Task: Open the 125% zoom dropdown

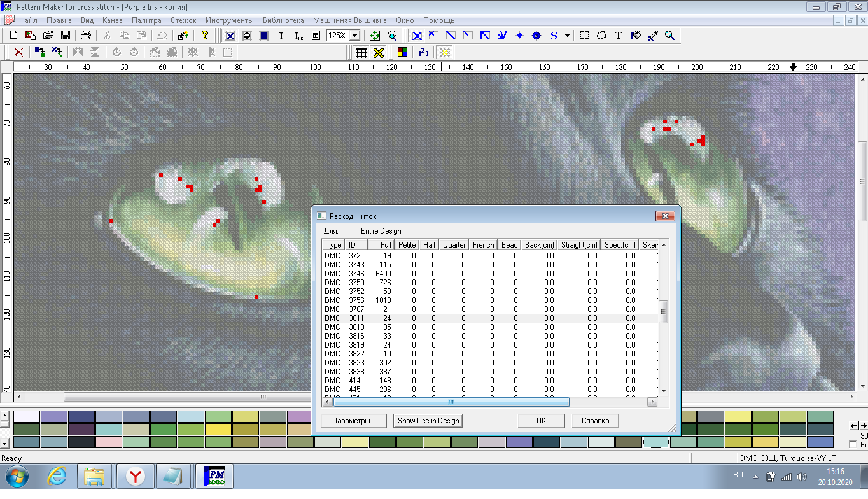Action: (354, 36)
